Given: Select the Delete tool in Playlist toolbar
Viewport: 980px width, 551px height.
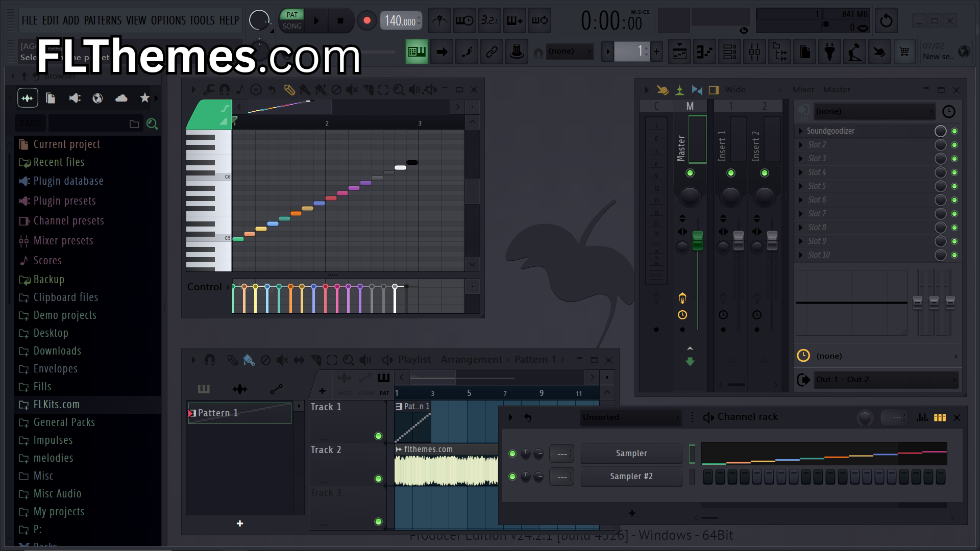Looking at the screenshot, I should coord(265,360).
